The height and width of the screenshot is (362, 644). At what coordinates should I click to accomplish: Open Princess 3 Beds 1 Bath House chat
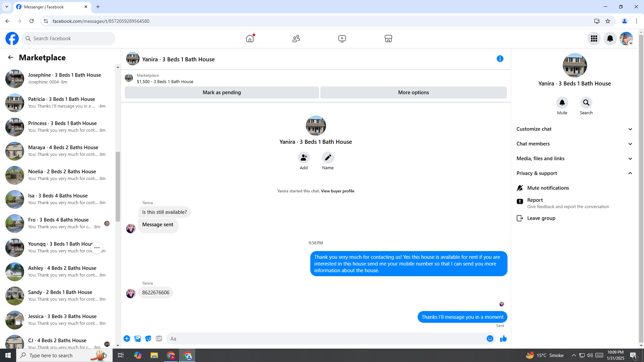[x=59, y=127]
